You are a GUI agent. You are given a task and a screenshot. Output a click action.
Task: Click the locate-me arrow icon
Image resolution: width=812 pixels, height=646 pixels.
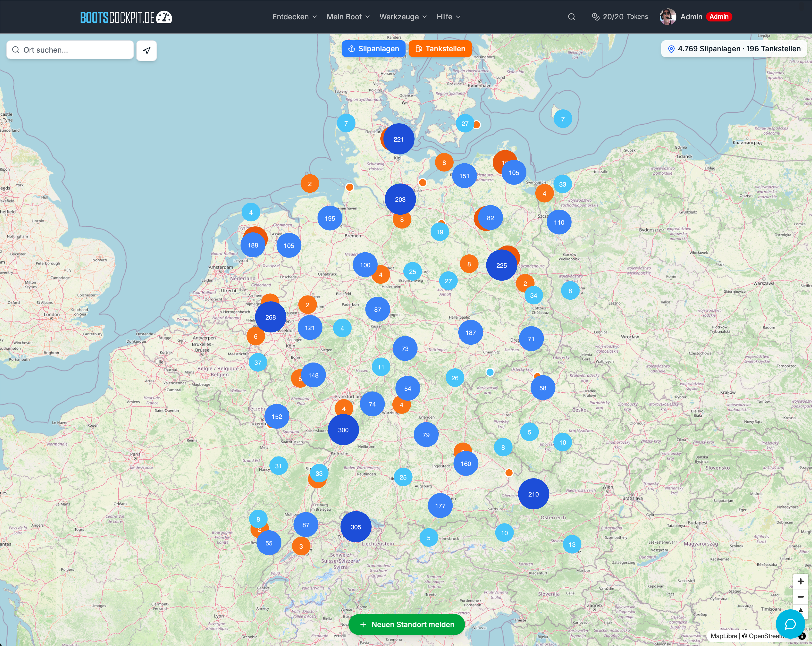[x=147, y=51]
